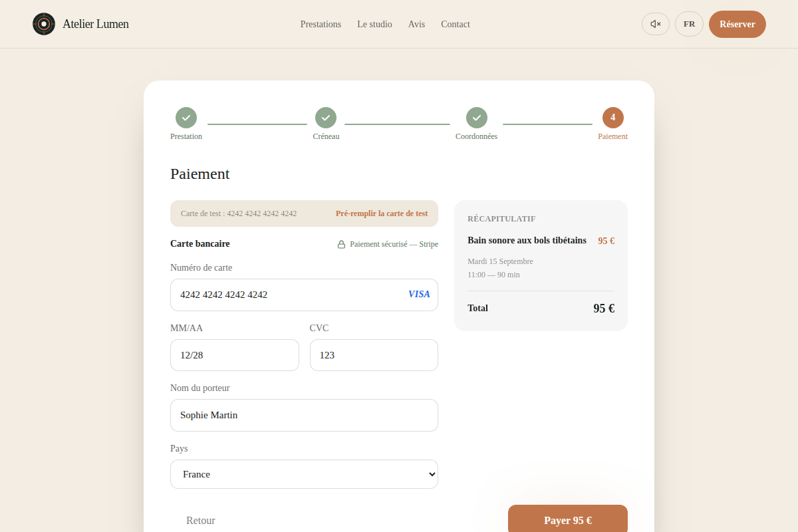Focus the Numéro de carte field
The height and width of the screenshot is (532, 798).
pos(304,295)
